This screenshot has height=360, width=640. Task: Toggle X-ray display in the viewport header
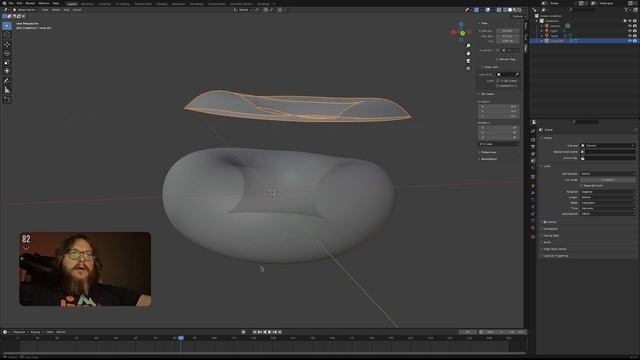coord(499,10)
